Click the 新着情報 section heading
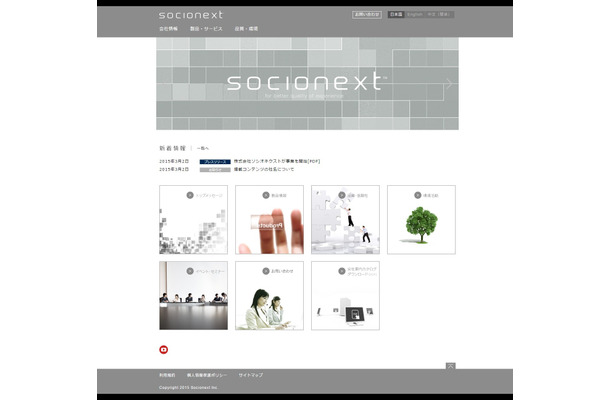This screenshot has height=400, width=610. tap(172, 148)
